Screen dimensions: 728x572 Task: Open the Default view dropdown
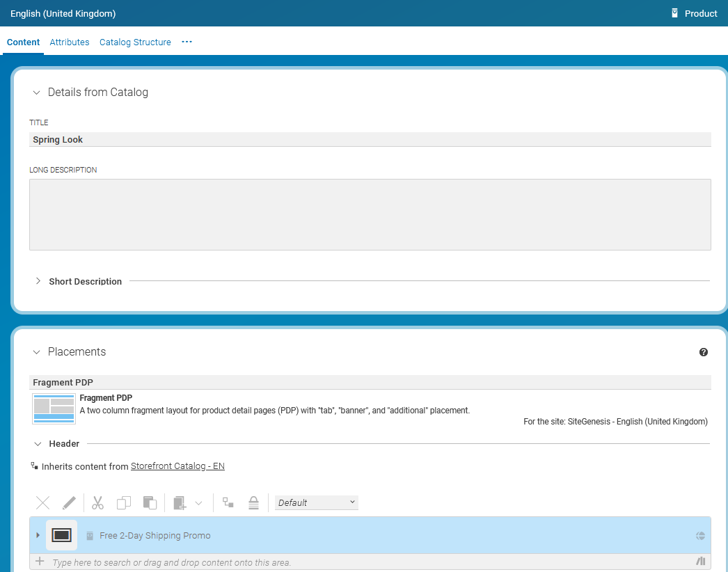point(317,502)
